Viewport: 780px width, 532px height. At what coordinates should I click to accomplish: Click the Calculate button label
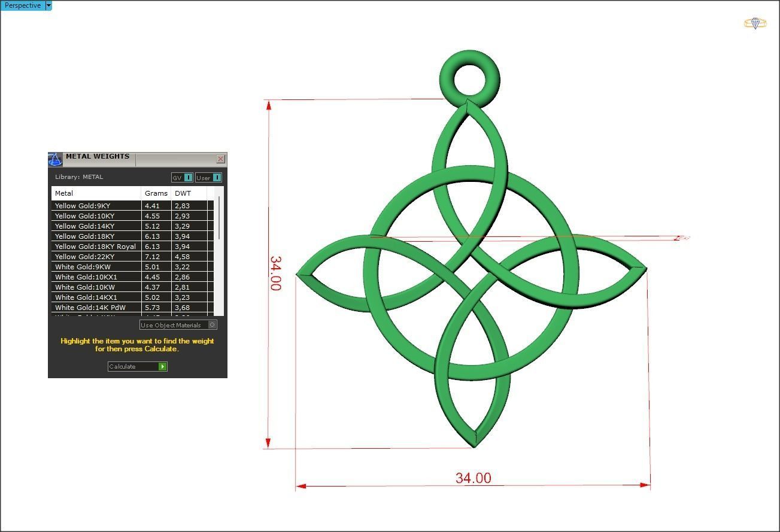tap(122, 366)
